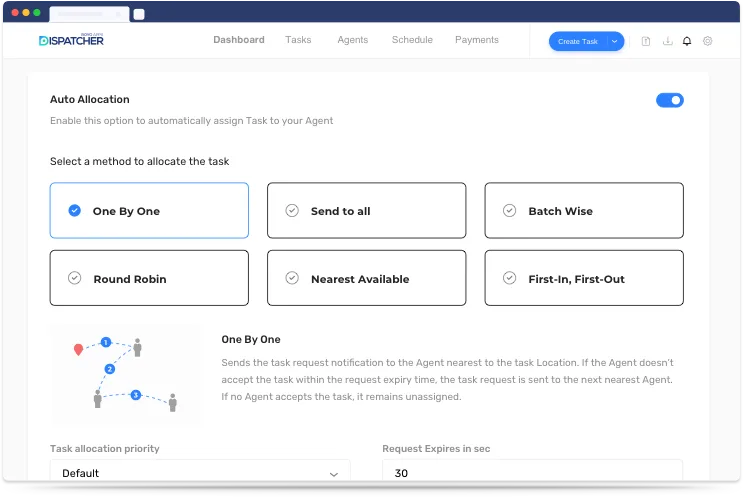Switch to the Agents tab
This screenshot has width=743, height=497.
click(352, 40)
